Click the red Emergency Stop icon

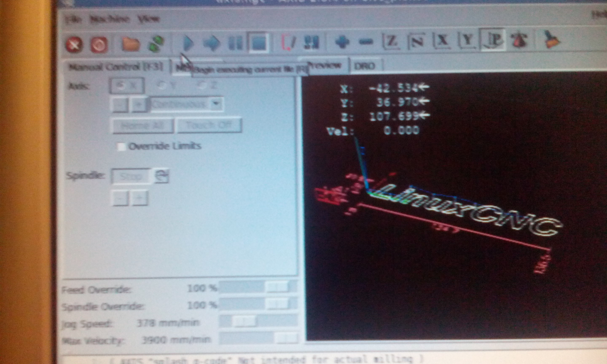click(74, 45)
